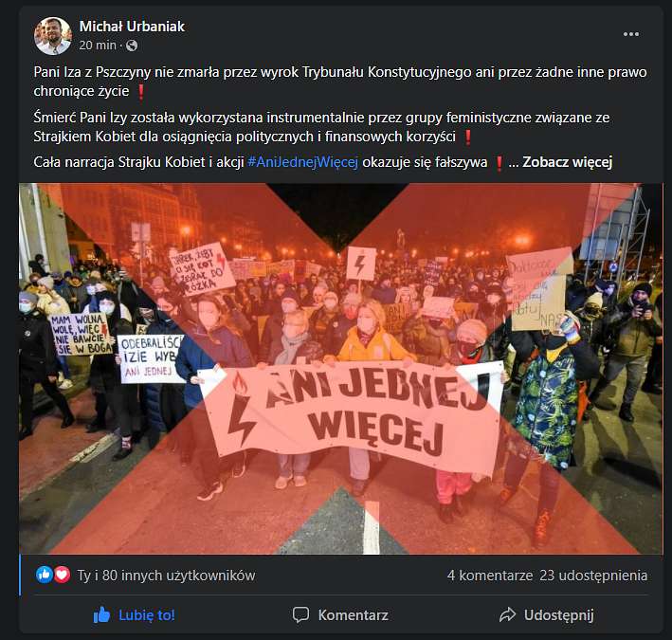Open the 20 min timestamp link

click(x=98, y=46)
